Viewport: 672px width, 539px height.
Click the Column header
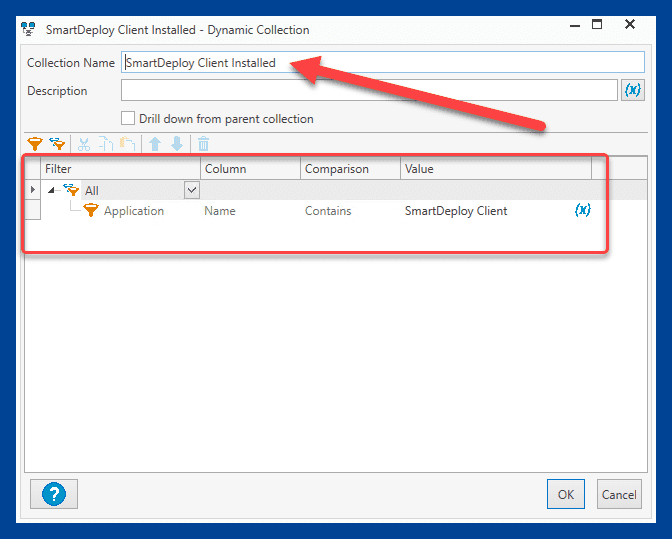click(x=250, y=169)
